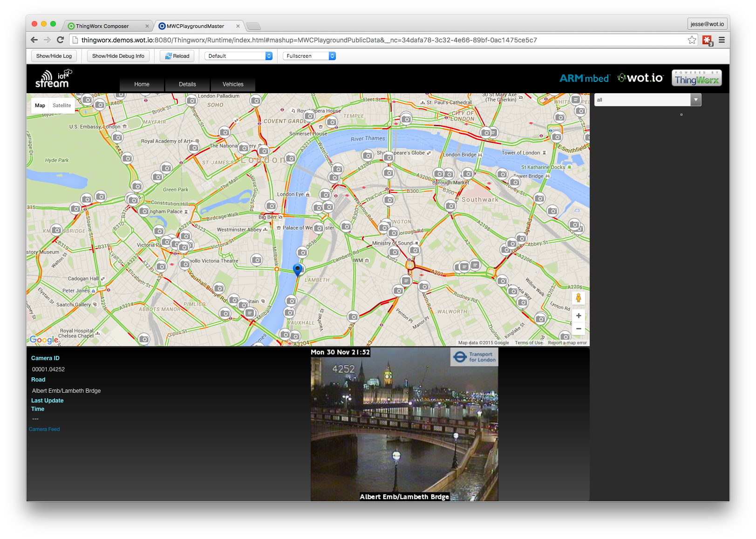This screenshot has width=756, height=539.
Task: Click the Google logo on map
Action: pos(44,340)
